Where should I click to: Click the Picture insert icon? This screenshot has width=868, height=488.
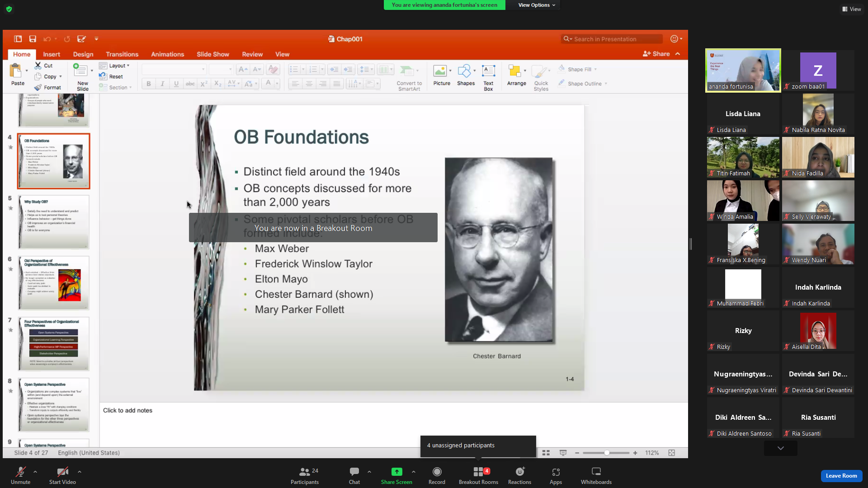[440, 71]
